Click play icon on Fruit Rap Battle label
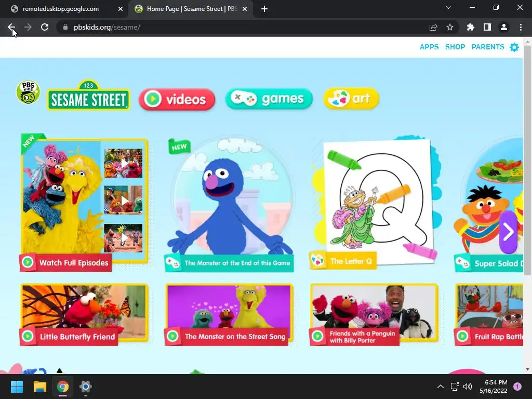The image size is (532, 399). tap(462, 336)
